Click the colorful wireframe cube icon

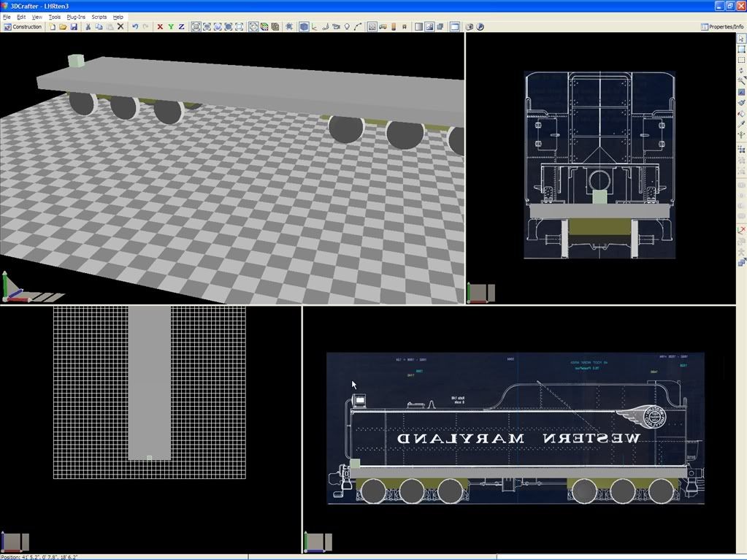click(x=264, y=27)
